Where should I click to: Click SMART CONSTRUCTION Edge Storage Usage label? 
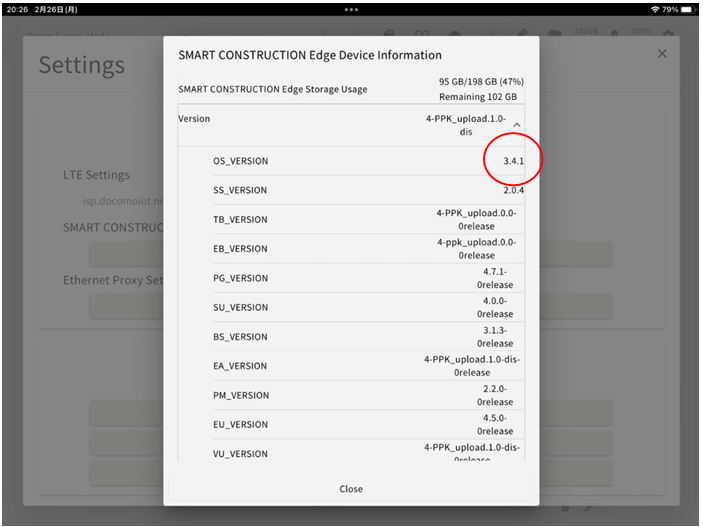[273, 89]
